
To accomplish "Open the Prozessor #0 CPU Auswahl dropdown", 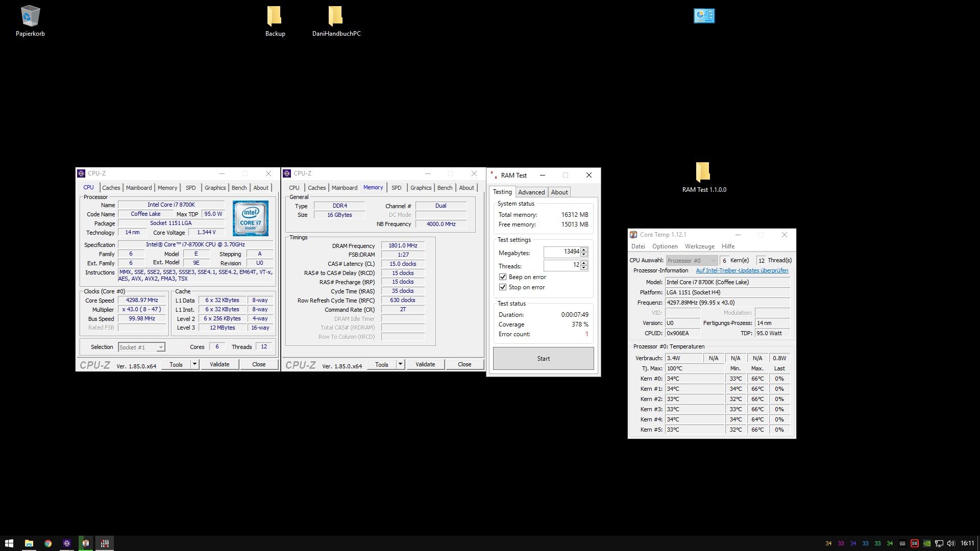I will 691,261.
